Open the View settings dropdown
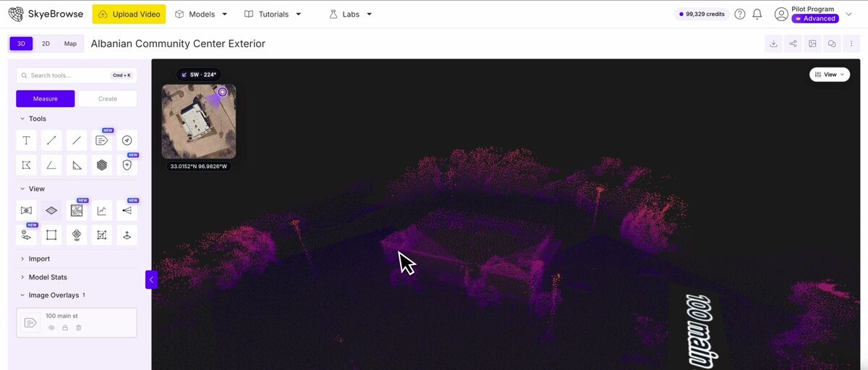 coord(829,75)
